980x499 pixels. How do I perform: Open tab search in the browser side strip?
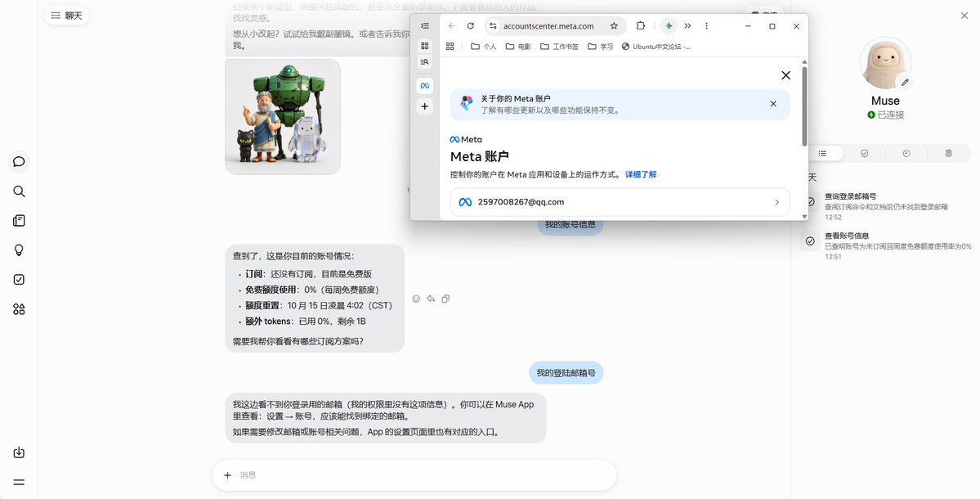coord(425,62)
